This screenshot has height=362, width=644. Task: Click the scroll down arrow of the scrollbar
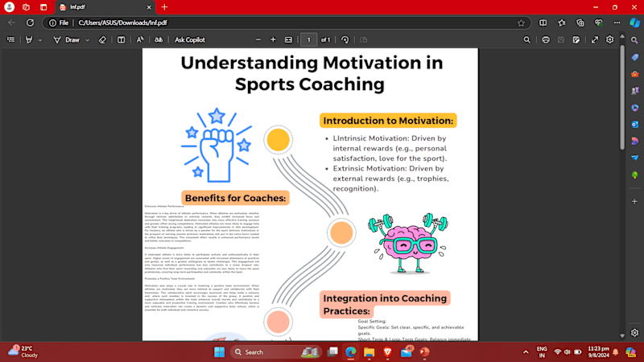(x=622, y=335)
